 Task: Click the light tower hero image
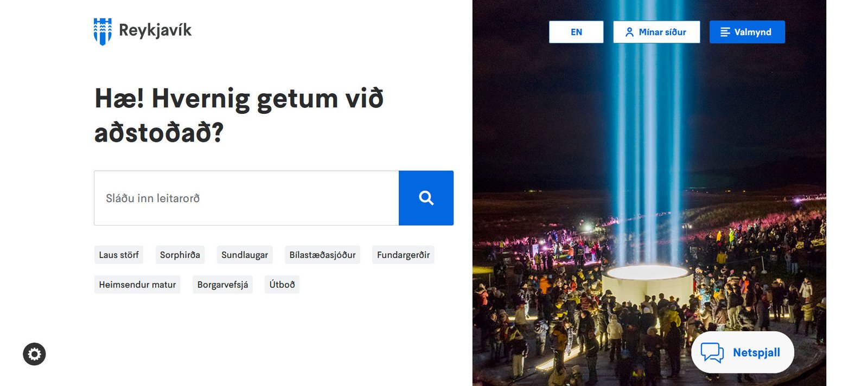(649, 193)
